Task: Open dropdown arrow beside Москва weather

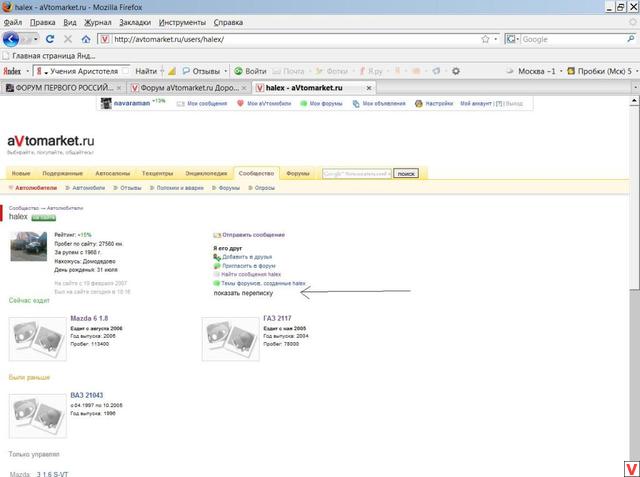Action: click(561, 71)
